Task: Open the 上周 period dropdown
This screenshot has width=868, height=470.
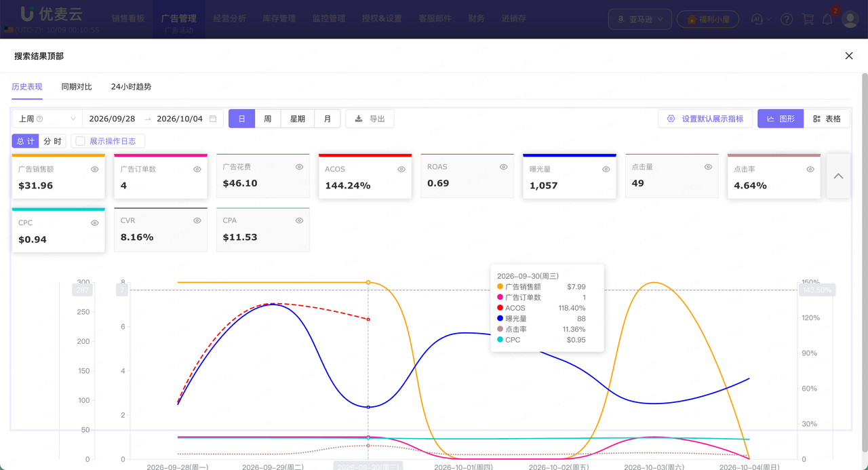Action: (47, 119)
